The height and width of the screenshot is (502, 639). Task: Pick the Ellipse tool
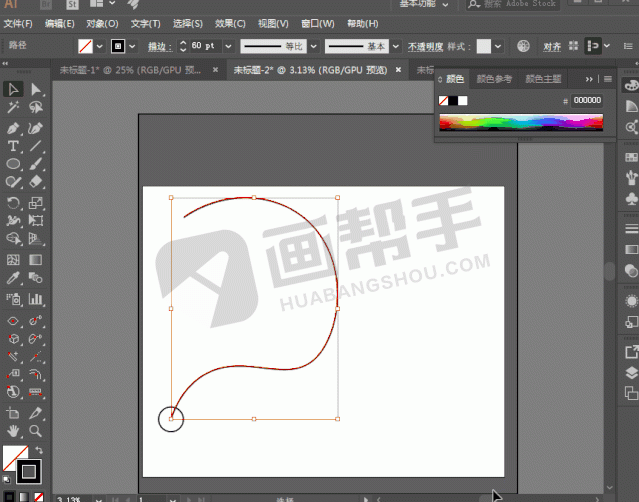[14, 164]
